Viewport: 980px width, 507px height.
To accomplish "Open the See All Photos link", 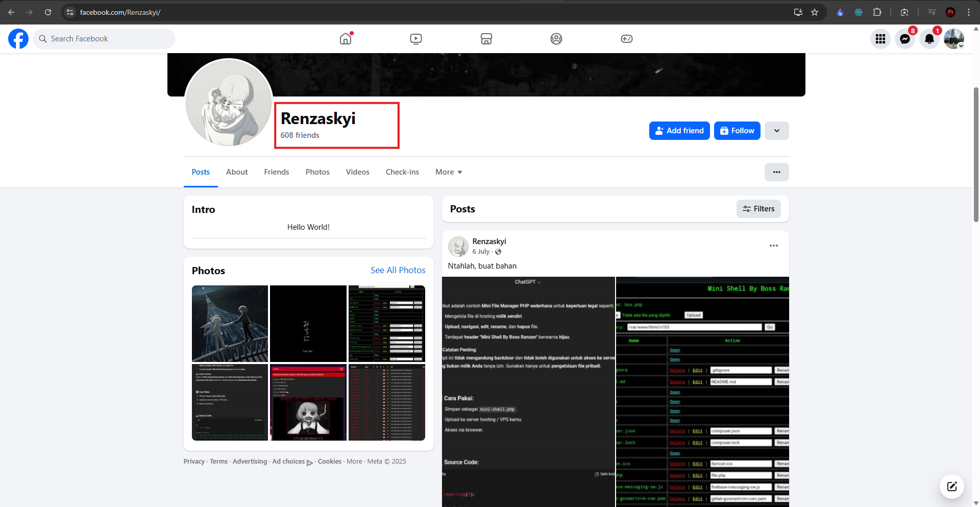I will click(x=398, y=270).
